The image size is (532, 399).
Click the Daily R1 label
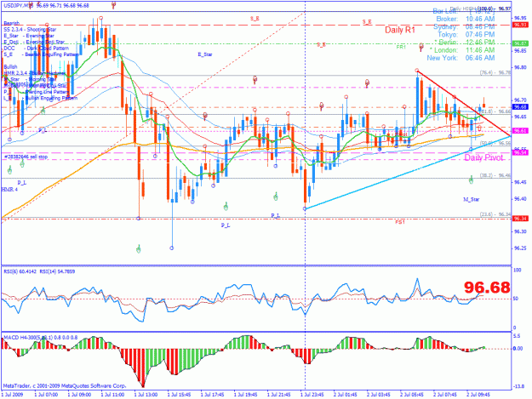[400, 30]
